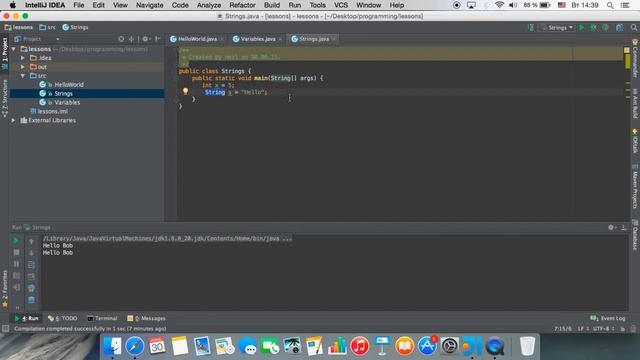This screenshot has height=360, width=640.
Task: Move up stack trace with up arrow
Action: 31,241
